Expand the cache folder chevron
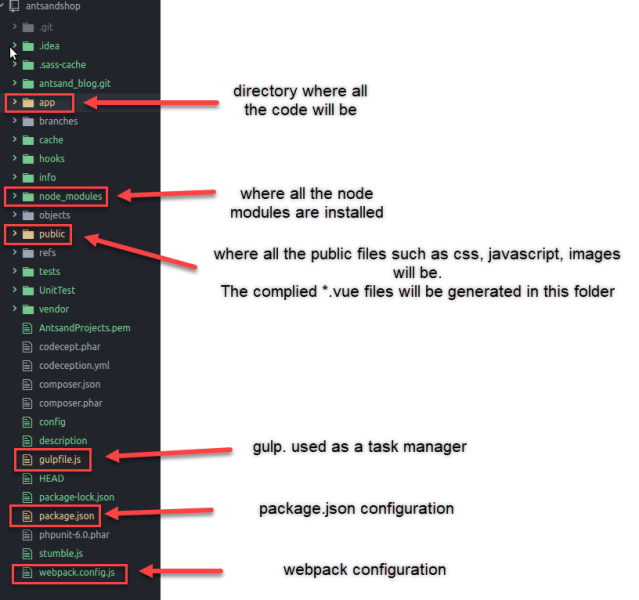 pos(15,139)
